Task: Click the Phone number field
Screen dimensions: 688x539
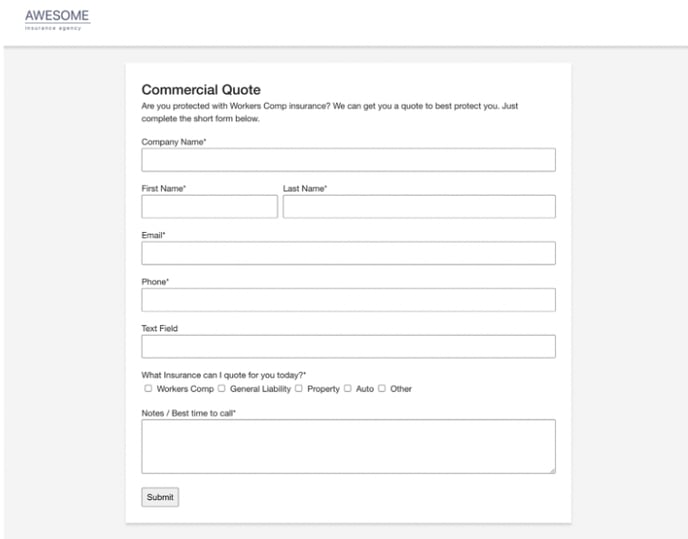Action: [x=348, y=300]
